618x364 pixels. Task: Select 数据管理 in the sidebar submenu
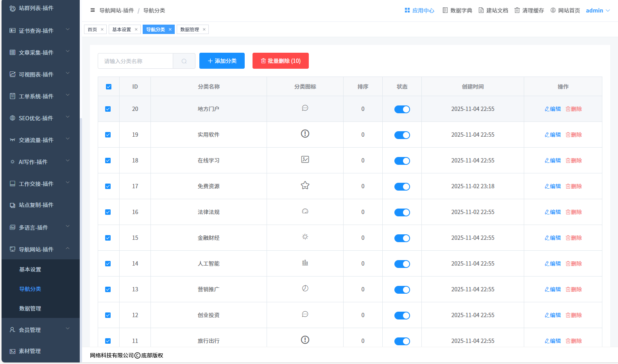point(30,309)
